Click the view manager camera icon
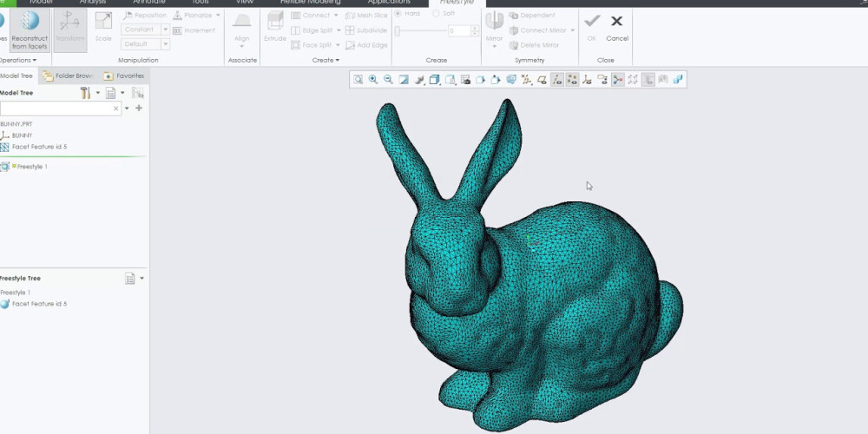This screenshot has width=868, height=434. point(465,80)
